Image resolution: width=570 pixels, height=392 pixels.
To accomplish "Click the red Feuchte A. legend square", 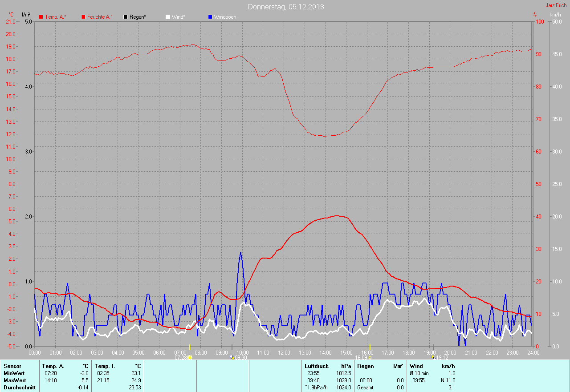I will click(x=83, y=17).
